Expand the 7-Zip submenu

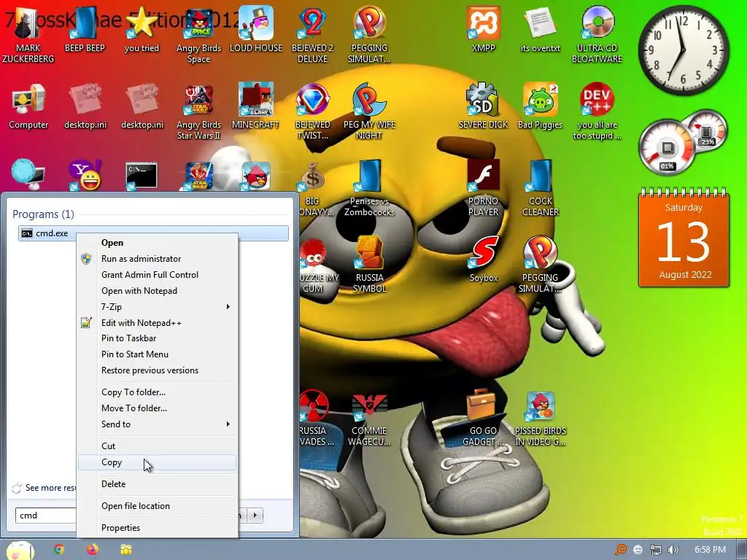[158, 307]
